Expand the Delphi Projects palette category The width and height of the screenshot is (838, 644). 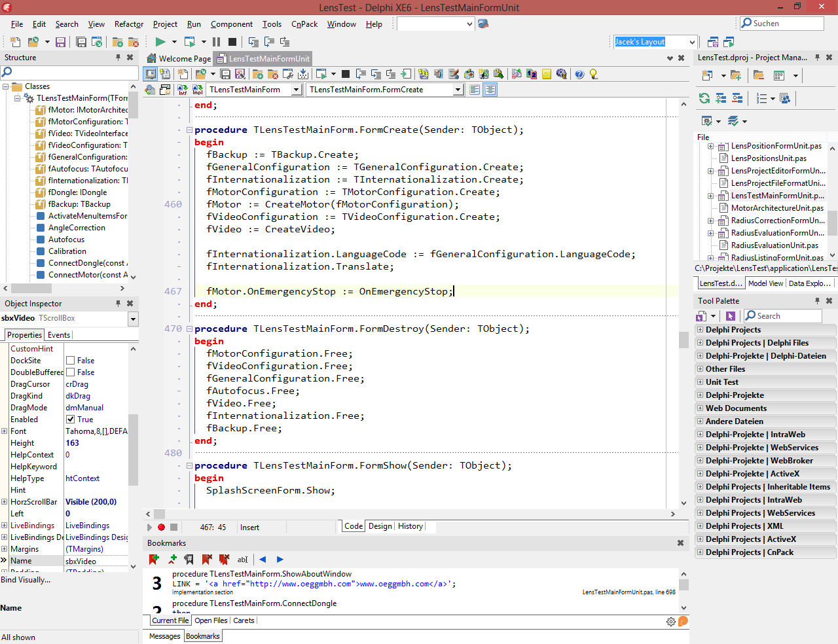pyautogui.click(x=700, y=330)
